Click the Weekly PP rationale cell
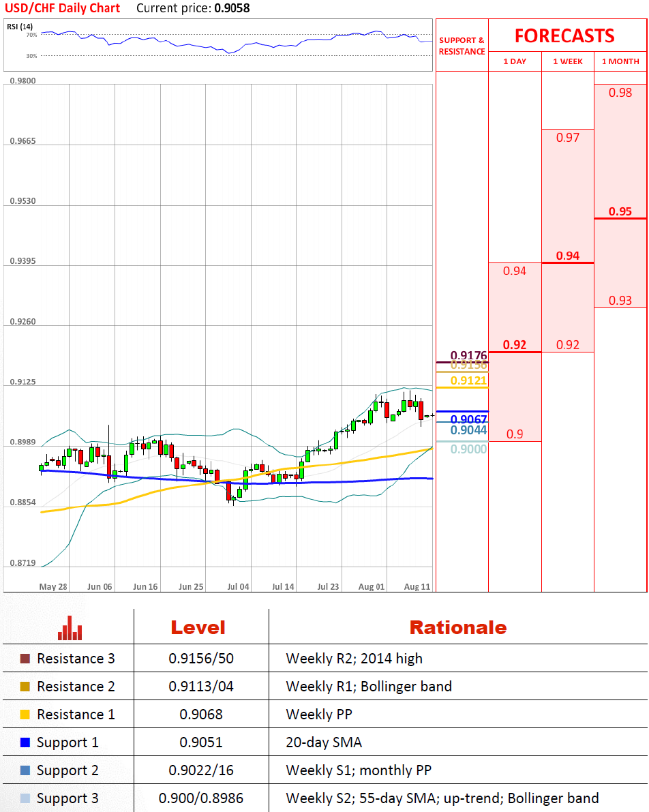 click(319, 715)
